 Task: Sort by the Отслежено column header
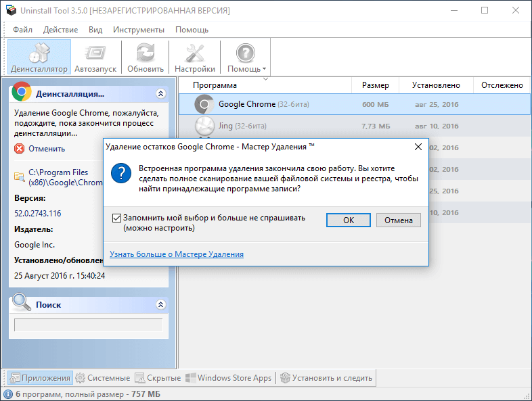(502, 85)
